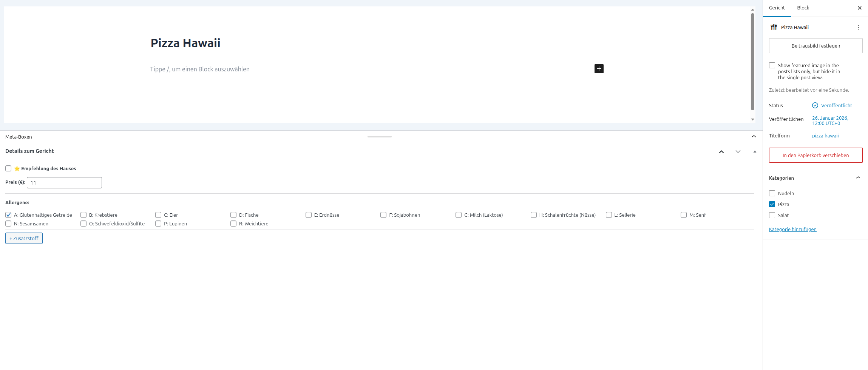Move Details zum Gericht box down
This screenshot has height=370, width=868.
pyautogui.click(x=738, y=152)
